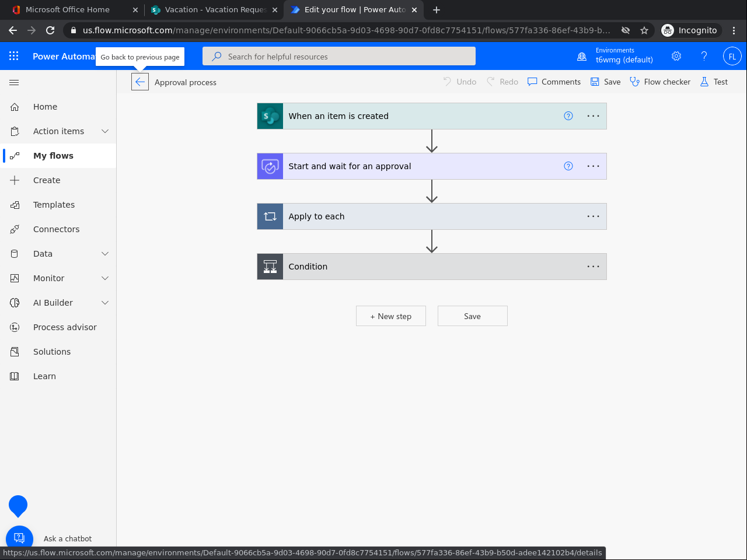Click the 'Ask a chatbot' label
Viewport: 747px width, 560px height.
click(x=68, y=539)
